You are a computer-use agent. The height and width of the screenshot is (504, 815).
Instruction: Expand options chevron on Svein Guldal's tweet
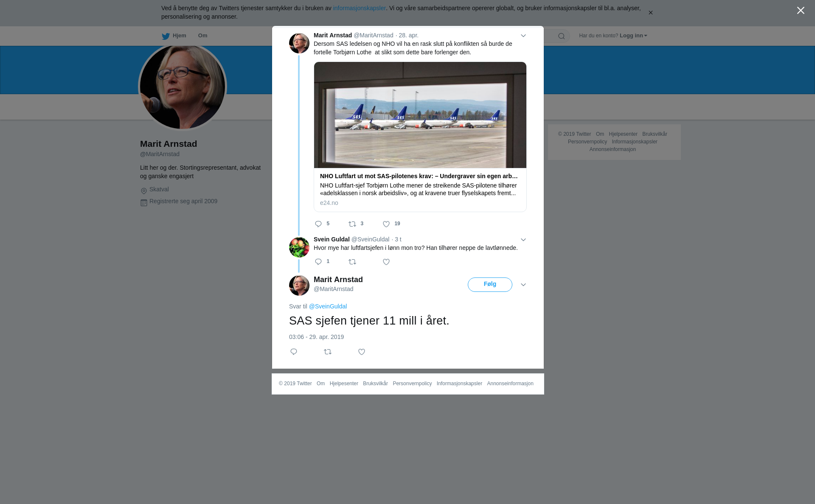tap(523, 240)
